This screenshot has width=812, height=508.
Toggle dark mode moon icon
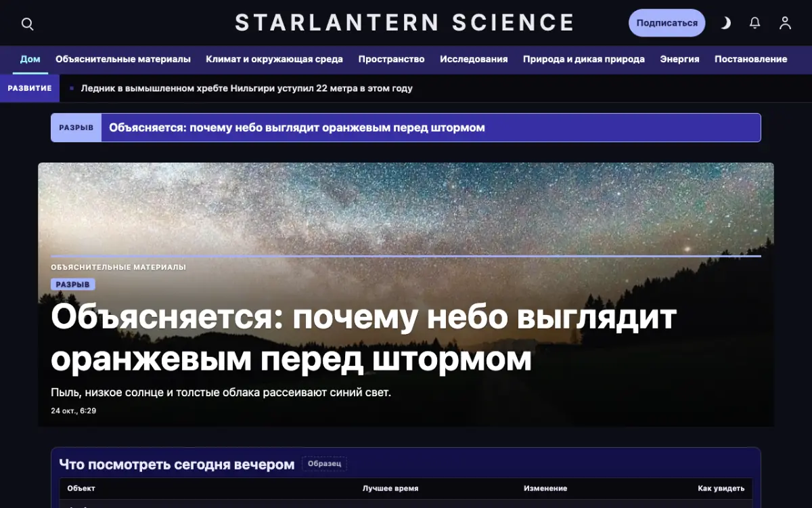(x=725, y=23)
